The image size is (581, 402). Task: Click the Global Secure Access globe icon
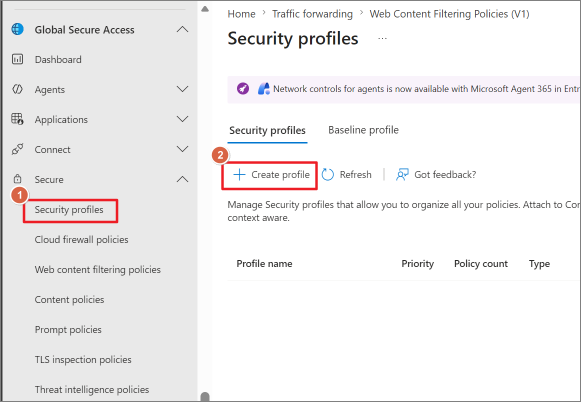pos(17,29)
